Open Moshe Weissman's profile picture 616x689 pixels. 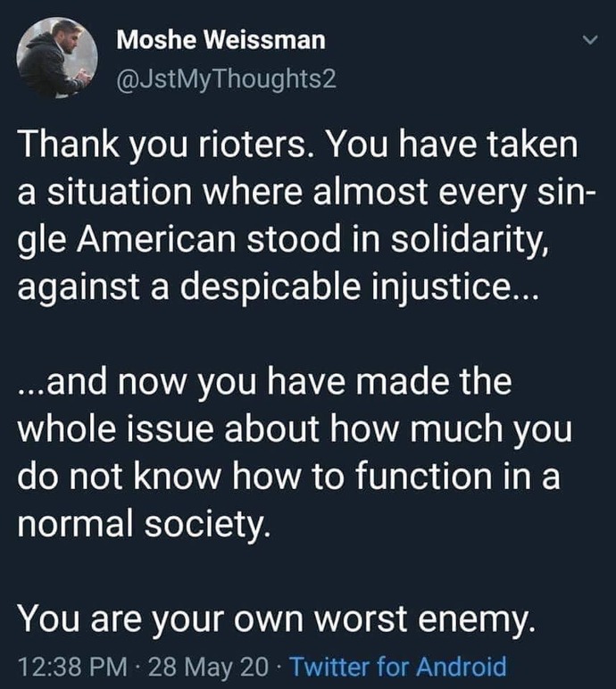(x=57, y=57)
